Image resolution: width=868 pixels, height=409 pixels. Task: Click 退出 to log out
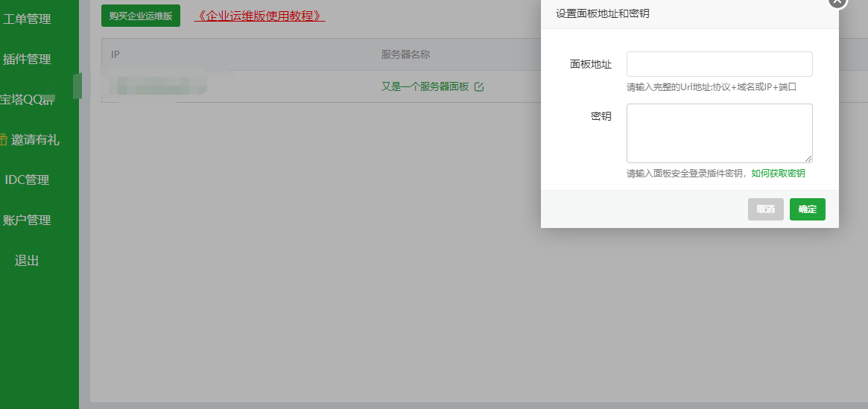[27, 261]
